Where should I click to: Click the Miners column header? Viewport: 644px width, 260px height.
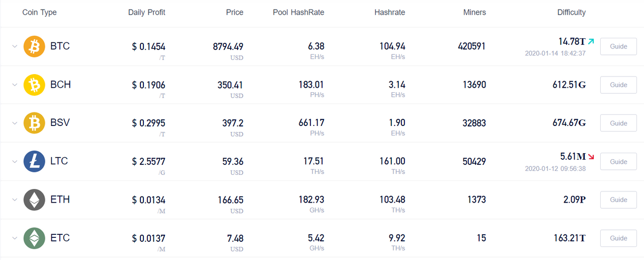[x=474, y=12]
